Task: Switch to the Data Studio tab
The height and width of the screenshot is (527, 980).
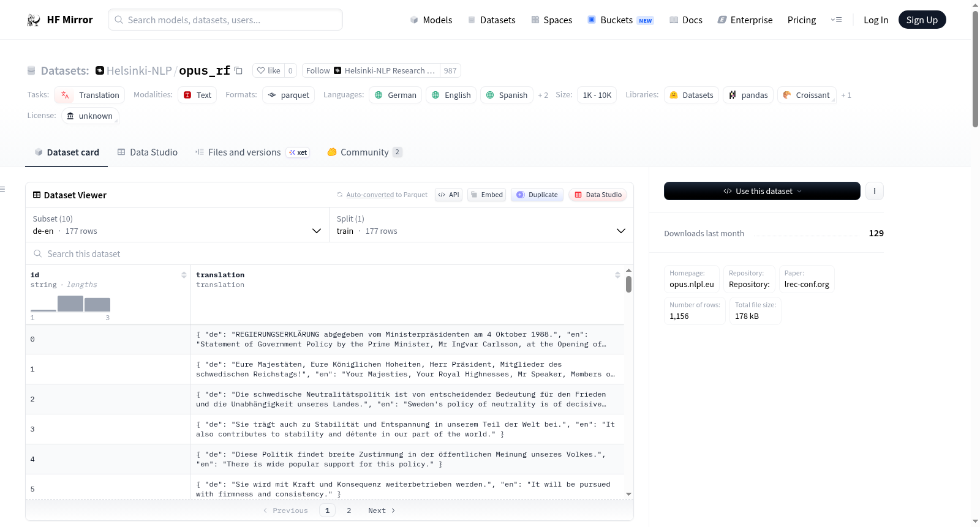Action: (x=148, y=152)
